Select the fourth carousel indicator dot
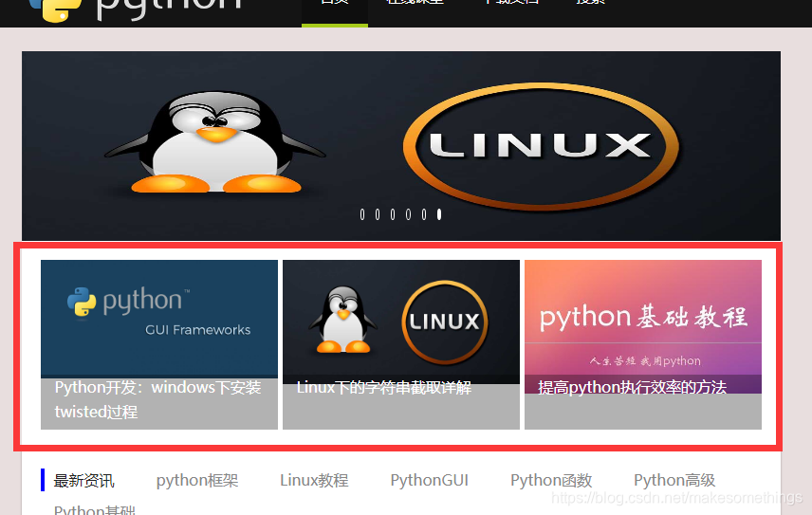Screen dimensions: 812x515 pos(408,214)
